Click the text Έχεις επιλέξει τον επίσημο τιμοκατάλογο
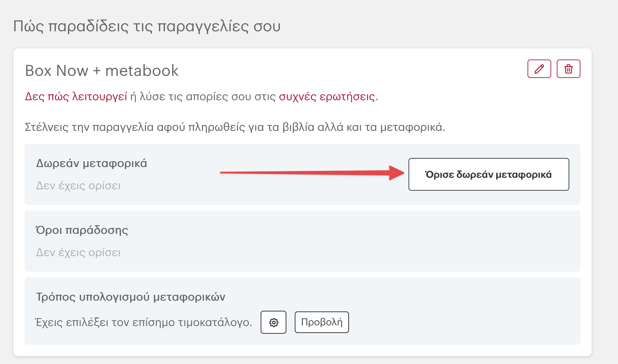Viewport: 618px width, 364px height. [144, 322]
